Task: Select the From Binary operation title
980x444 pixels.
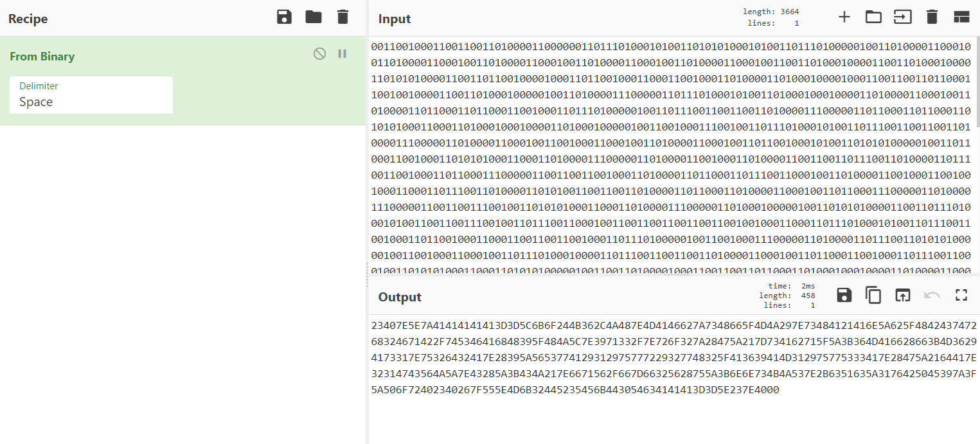Action: point(42,57)
